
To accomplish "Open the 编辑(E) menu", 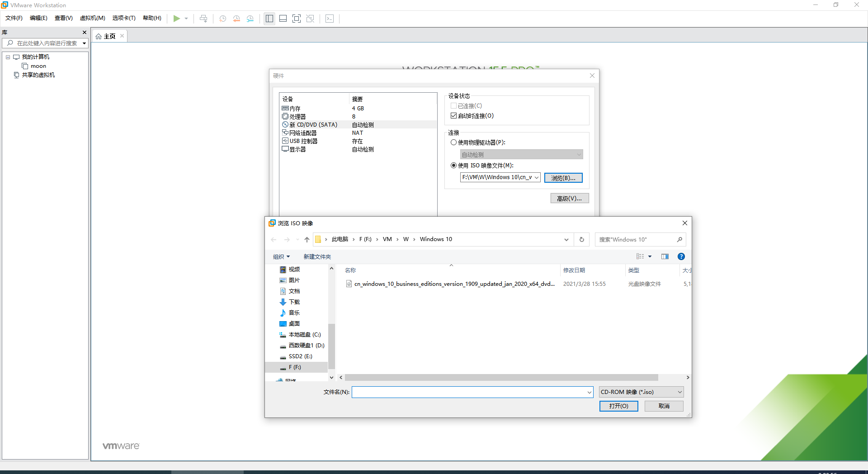I will tap(38, 18).
